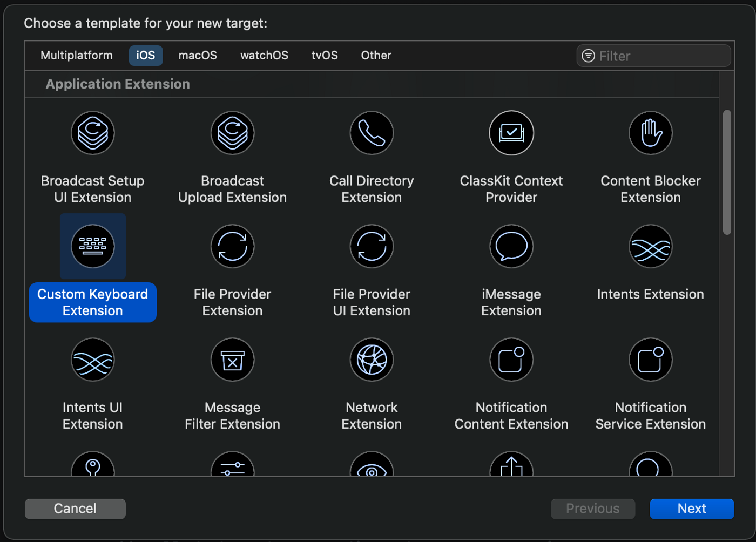Click the "Broadcast Setup UI Extension" label

pyautogui.click(x=93, y=189)
